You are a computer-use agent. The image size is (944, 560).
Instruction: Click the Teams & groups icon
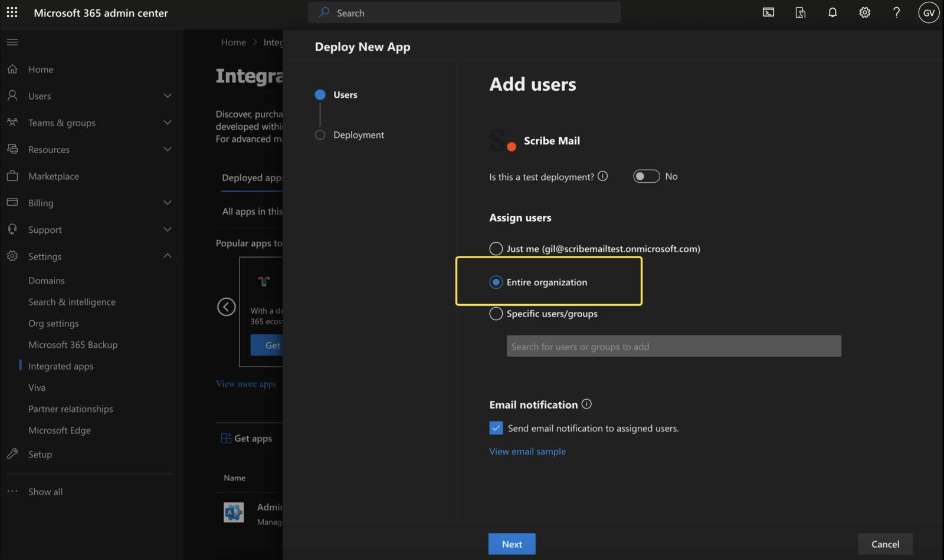pyautogui.click(x=12, y=122)
